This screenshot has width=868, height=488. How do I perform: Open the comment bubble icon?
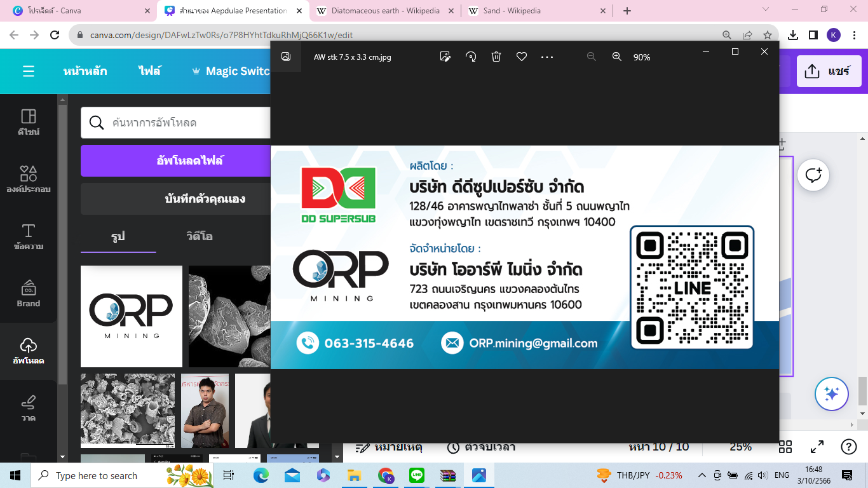click(x=813, y=175)
